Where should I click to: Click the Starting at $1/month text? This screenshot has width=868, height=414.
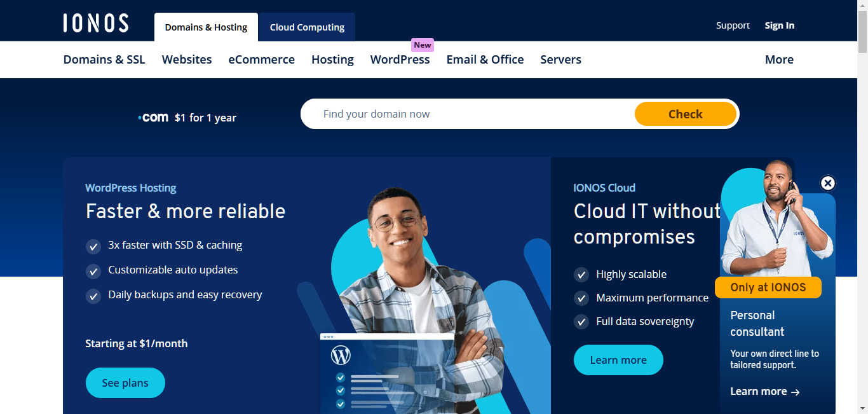point(137,343)
